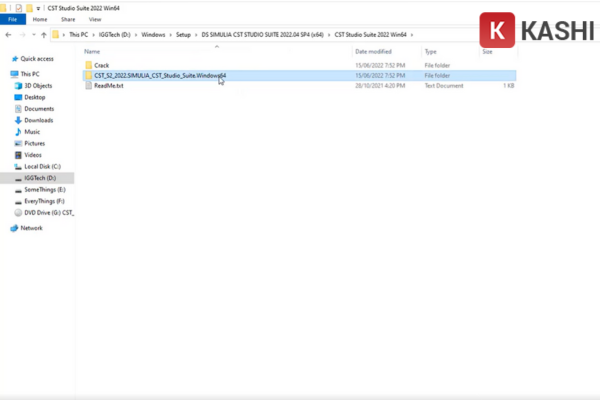Select the IGGTech (D:) drive in the sidebar

40,178
